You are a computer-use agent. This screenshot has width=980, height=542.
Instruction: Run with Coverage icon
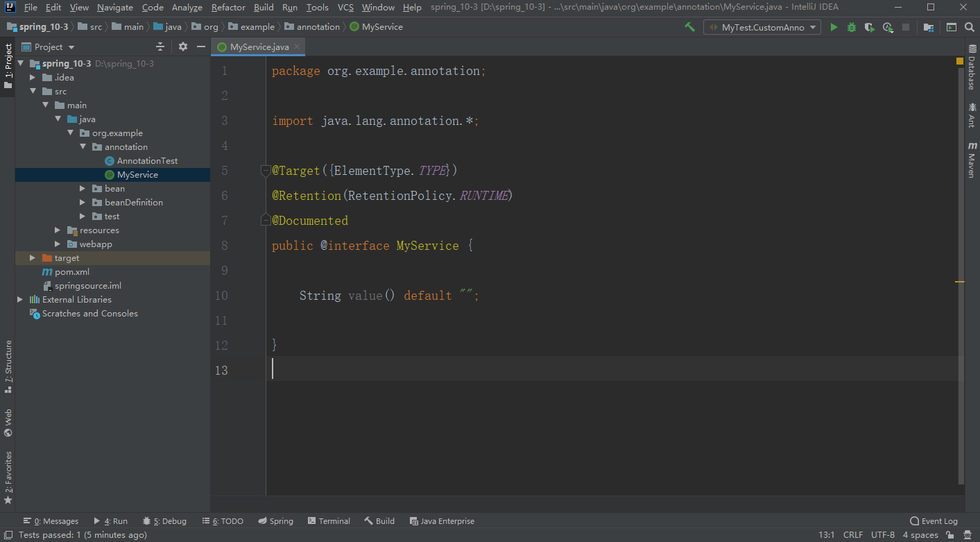tap(870, 27)
